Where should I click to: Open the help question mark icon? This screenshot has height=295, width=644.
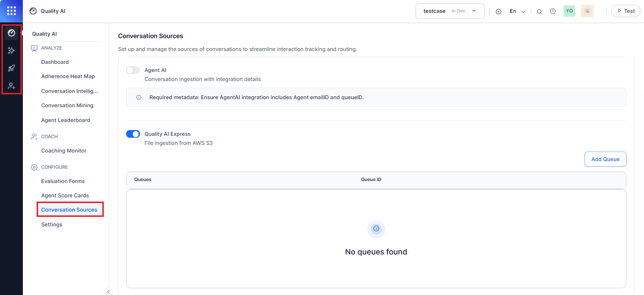(553, 11)
